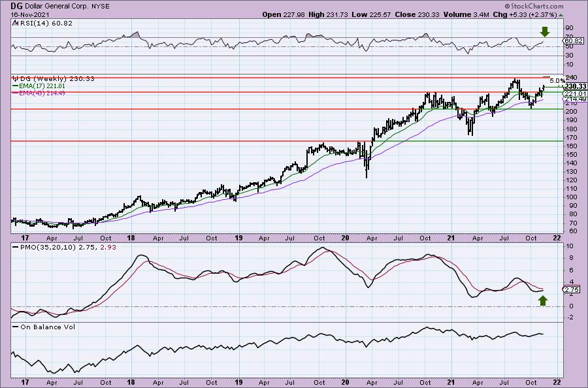Open the StockCharts.com copyright link
The image size is (588, 388).
click(x=534, y=6)
